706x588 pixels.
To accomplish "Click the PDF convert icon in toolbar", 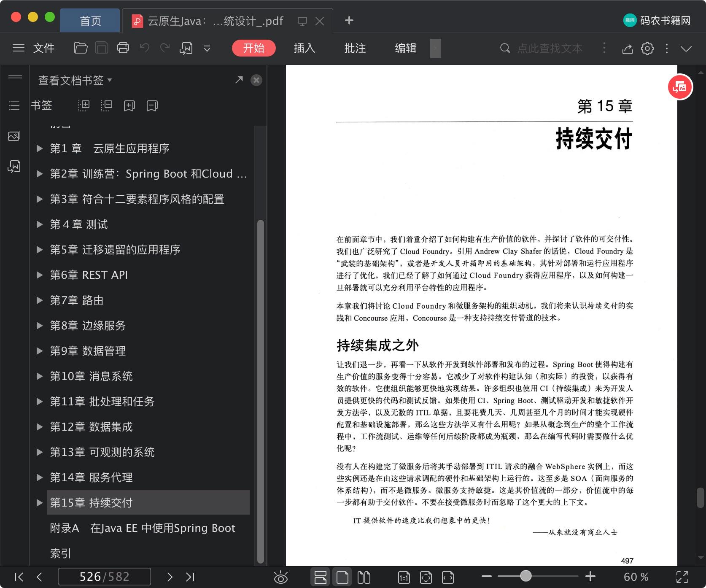I will (186, 49).
